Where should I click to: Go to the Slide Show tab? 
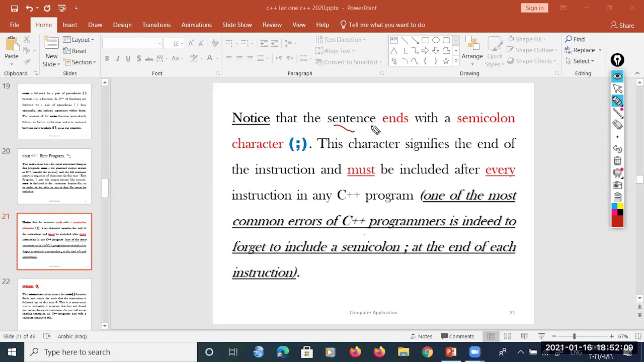237,25
